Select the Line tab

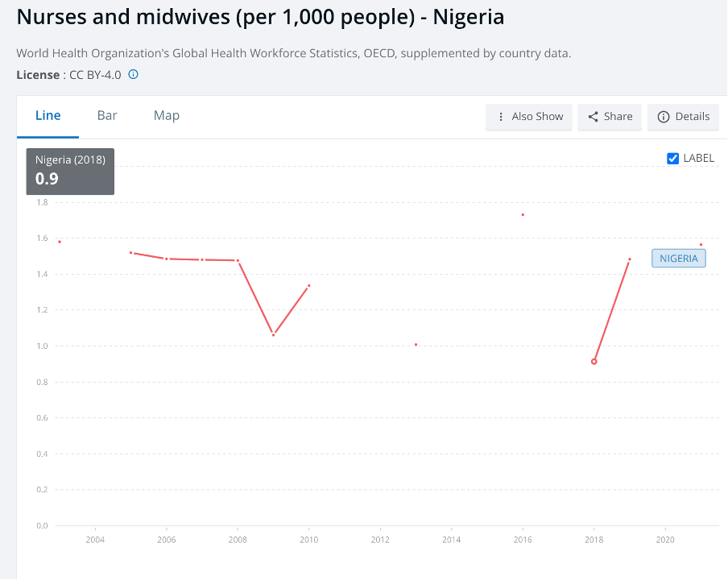[x=48, y=116]
